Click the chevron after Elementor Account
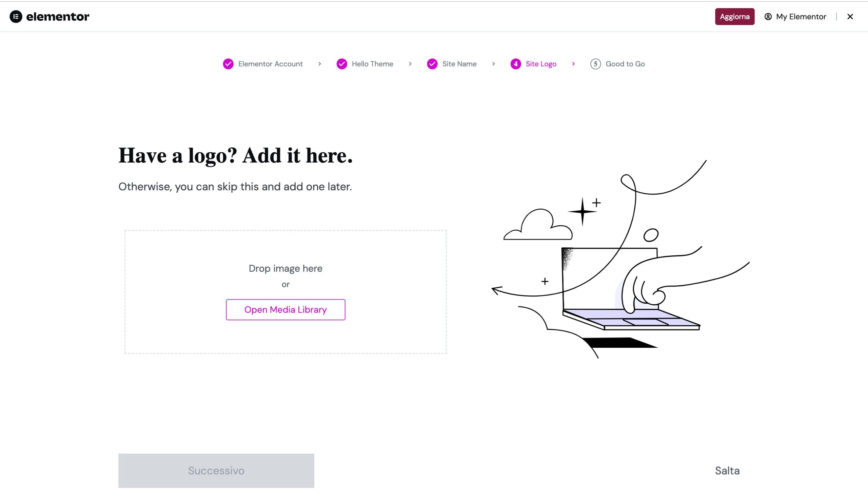 coord(320,64)
